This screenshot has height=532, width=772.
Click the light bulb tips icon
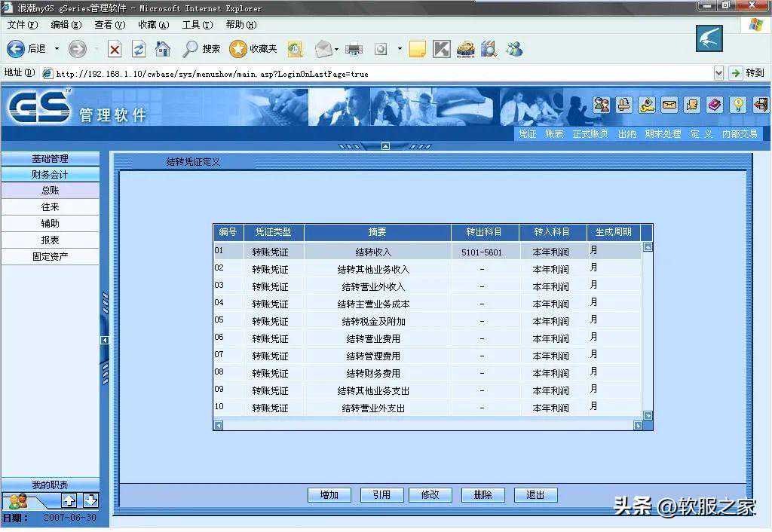pos(737,105)
